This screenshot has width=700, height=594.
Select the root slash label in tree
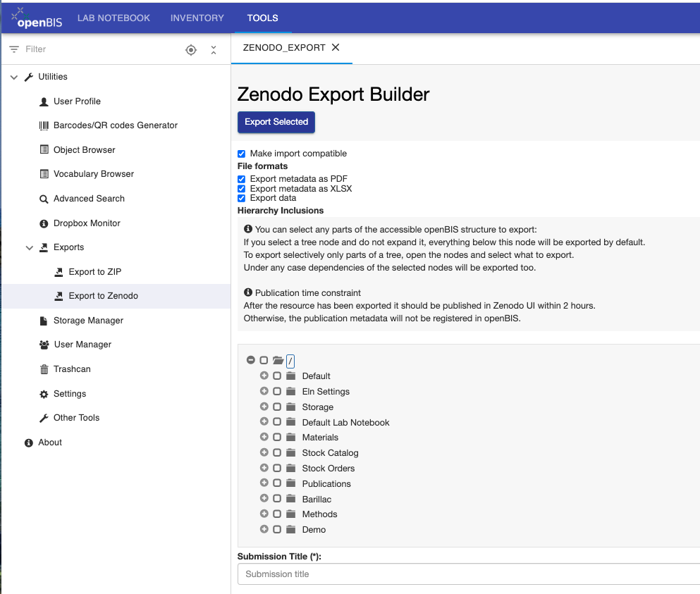pyautogui.click(x=290, y=361)
